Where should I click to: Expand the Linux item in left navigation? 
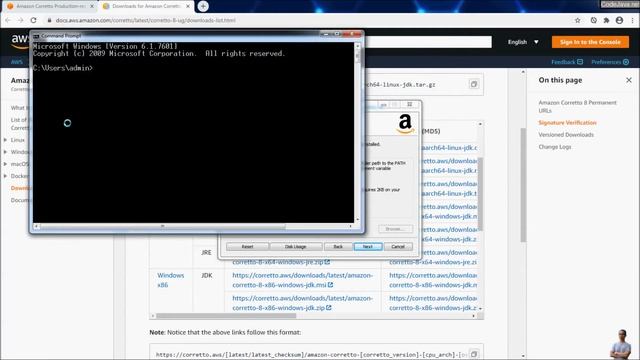pos(5,140)
